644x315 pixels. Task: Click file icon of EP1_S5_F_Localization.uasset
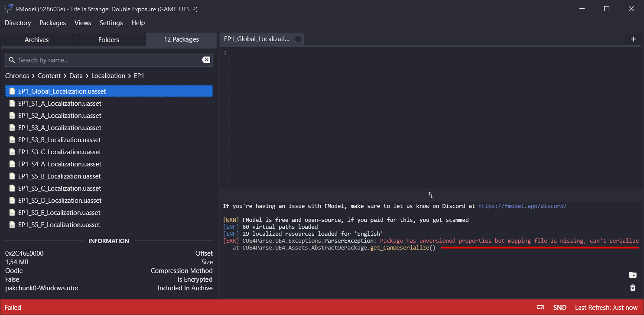(x=12, y=225)
